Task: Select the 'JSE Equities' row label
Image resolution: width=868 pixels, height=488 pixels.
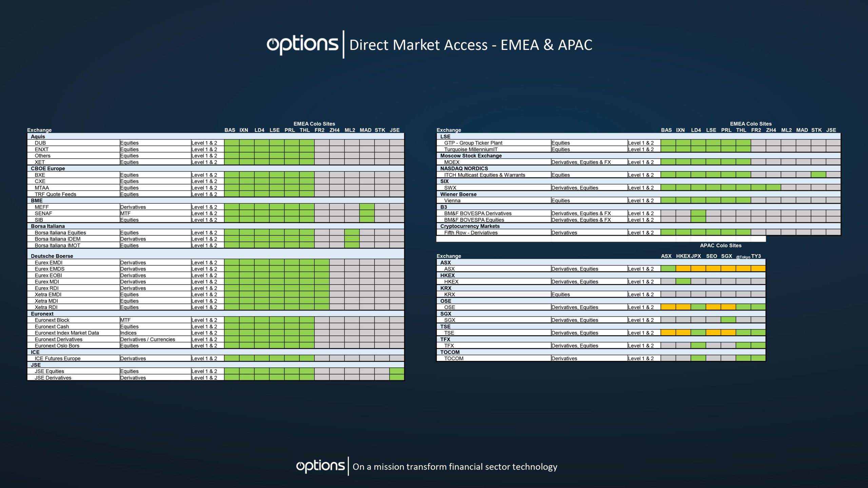Action: pyautogui.click(x=49, y=371)
